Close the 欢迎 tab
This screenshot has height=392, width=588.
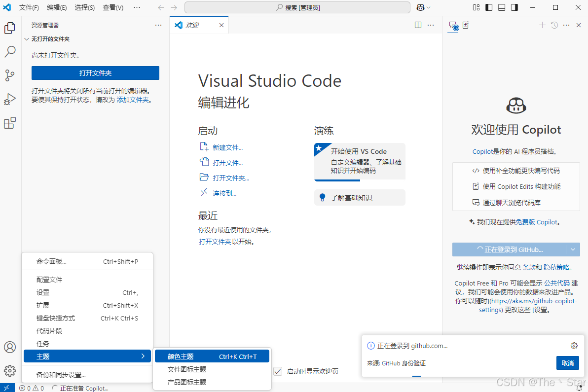click(x=221, y=25)
